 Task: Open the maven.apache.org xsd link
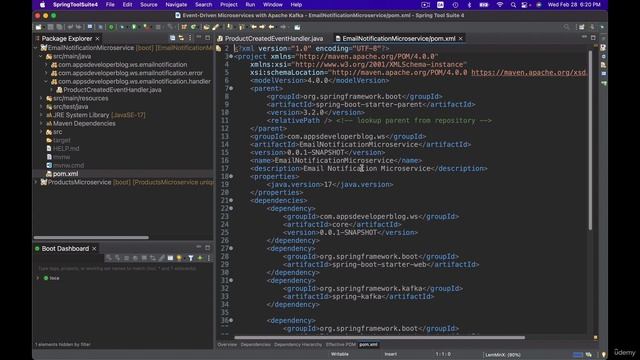pyautogui.click(x=529, y=72)
